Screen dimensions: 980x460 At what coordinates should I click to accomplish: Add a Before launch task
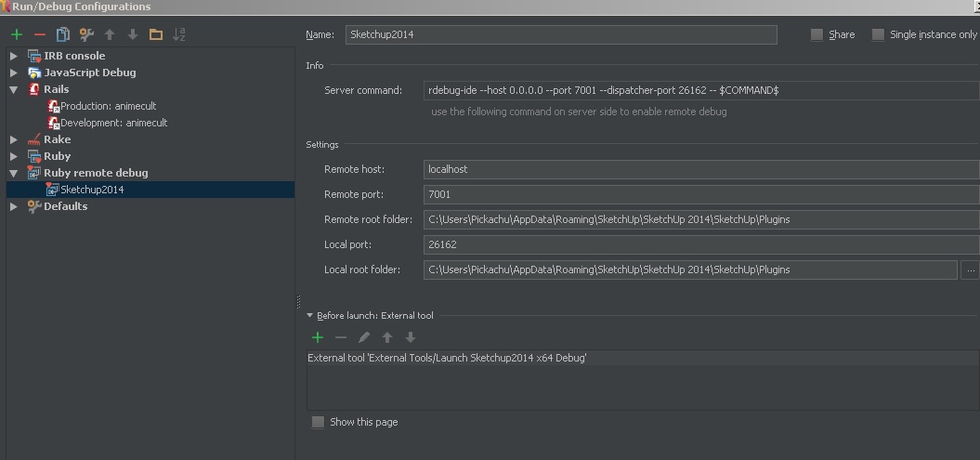[x=318, y=337]
